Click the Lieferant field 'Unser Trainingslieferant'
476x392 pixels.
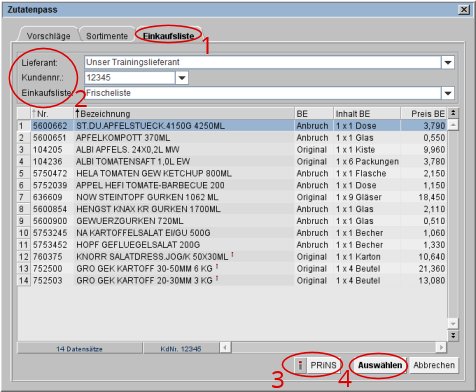coord(263,63)
